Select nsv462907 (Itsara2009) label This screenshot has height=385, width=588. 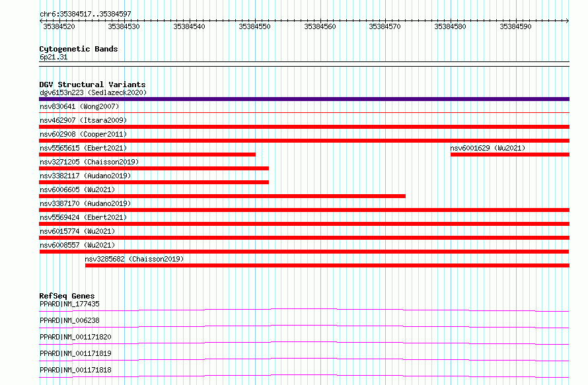pos(83,120)
